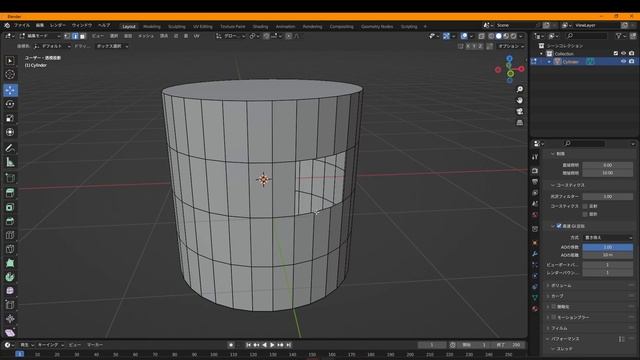Select the 3D Cursor tool

(x=10, y=75)
